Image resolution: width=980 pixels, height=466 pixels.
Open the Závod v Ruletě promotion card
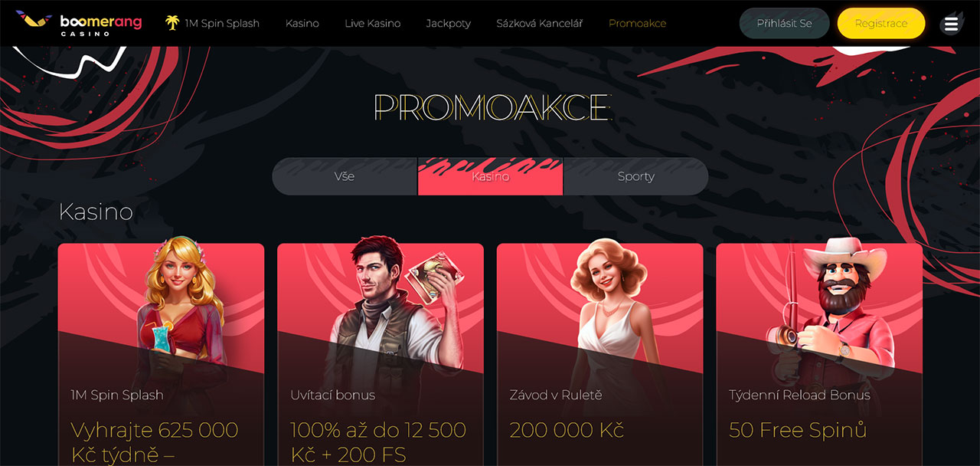coord(599,354)
